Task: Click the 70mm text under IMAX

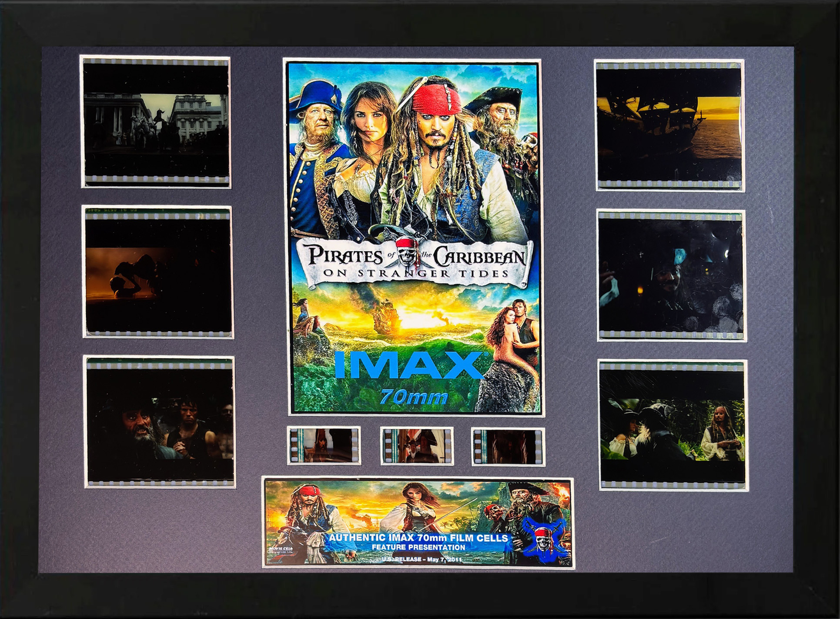Action: pyautogui.click(x=414, y=397)
